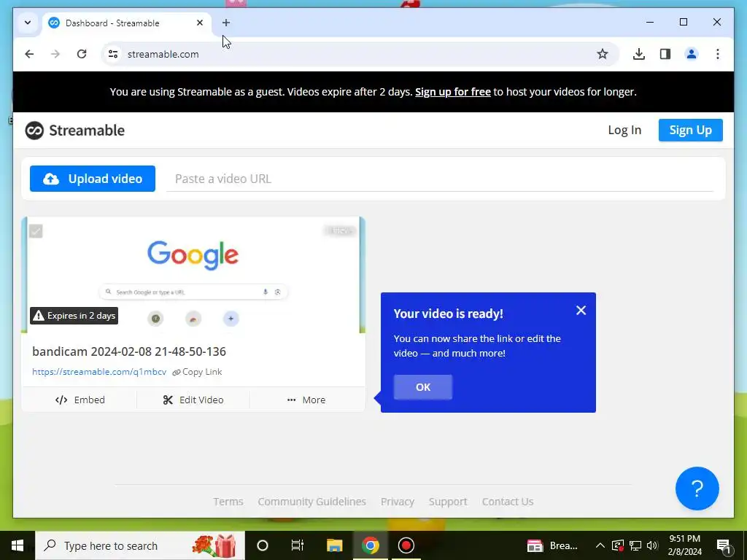This screenshot has width=747, height=560.
Task: Open Cortana circle icon on taskbar
Action: (263, 545)
